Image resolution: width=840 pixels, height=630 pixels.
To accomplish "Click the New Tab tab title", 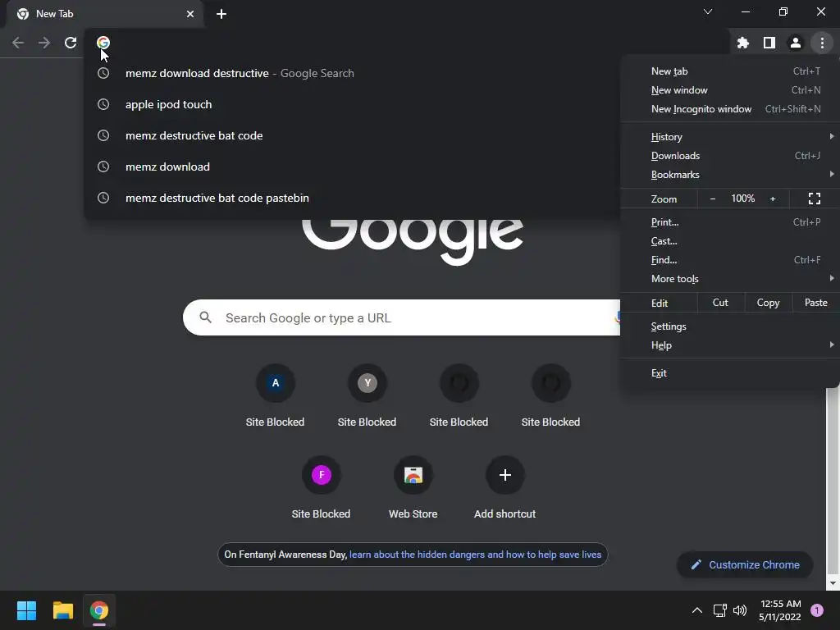I will click(x=55, y=14).
